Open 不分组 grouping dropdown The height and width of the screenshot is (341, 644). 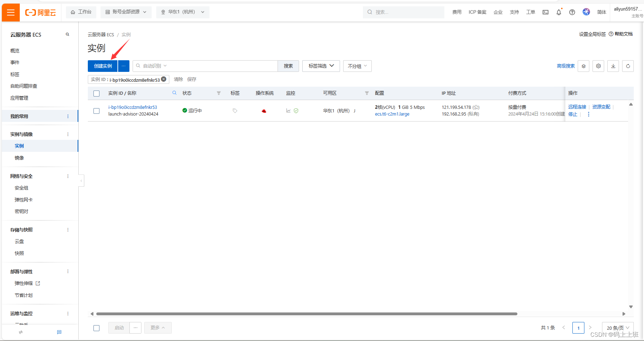pyautogui.click(x=357, y=66)
